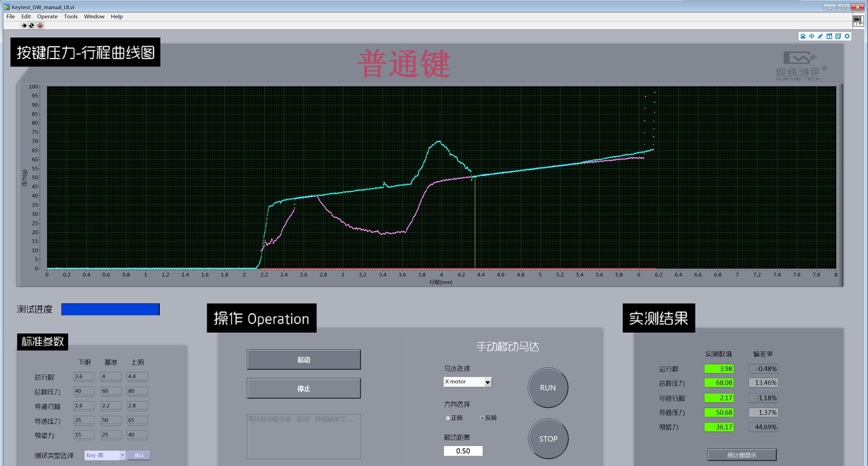Select the 正转 forward rotation radio

point(448,418)
